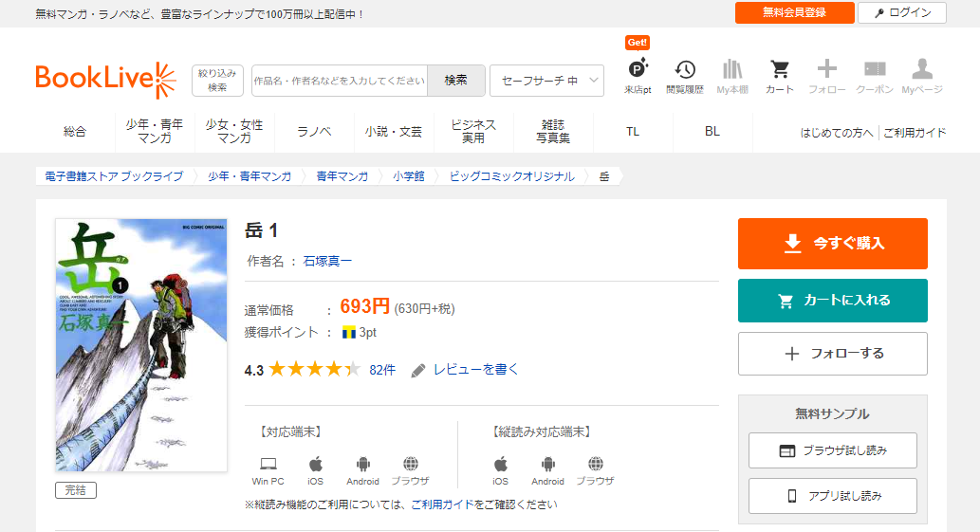Open the フォロー plus icon in header
The width and height of the screenshot is (980, 532).
click(x=827, y=74)
